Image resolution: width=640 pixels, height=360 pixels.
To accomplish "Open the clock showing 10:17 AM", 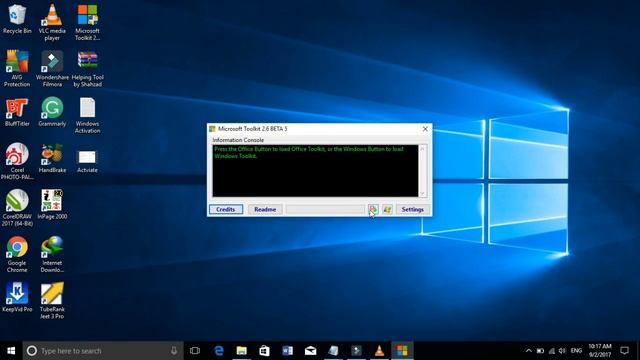I will [x=600, y=351].
